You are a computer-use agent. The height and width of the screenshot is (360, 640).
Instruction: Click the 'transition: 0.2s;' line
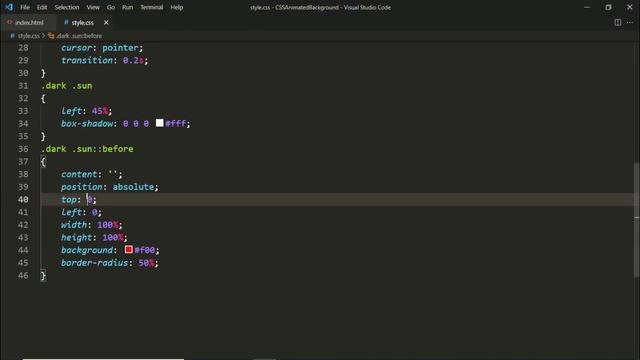tap(104, 60)
